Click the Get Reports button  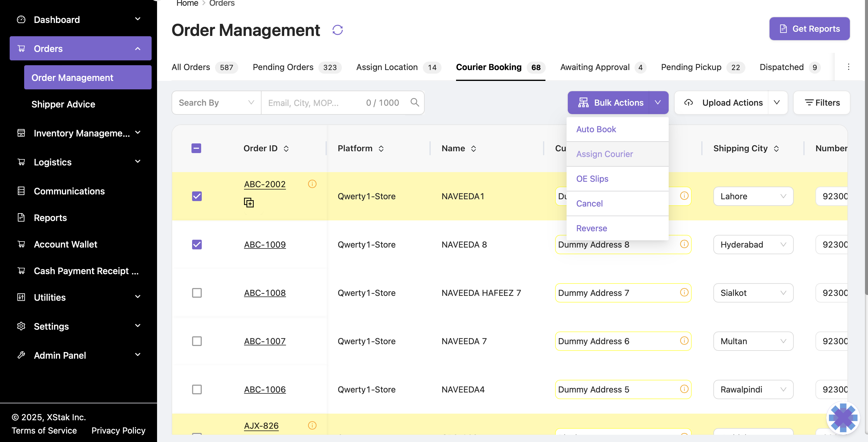(x=809, y=29)
